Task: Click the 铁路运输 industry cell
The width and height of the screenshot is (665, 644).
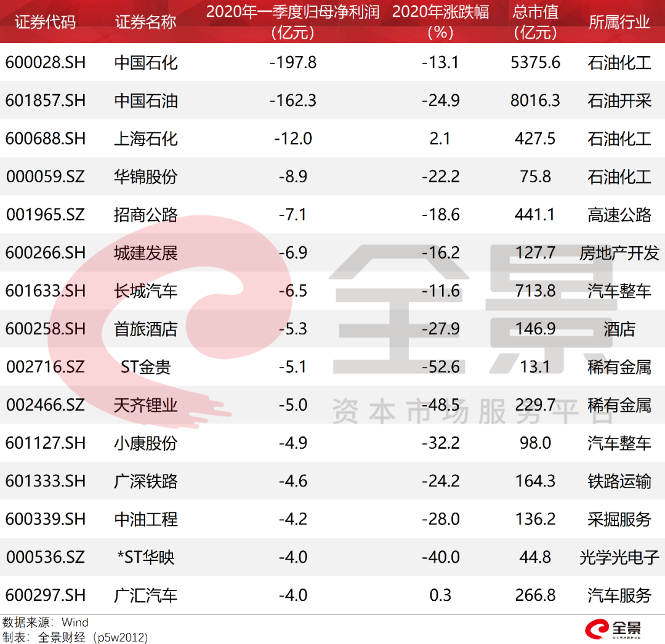Action: (619, 481)
